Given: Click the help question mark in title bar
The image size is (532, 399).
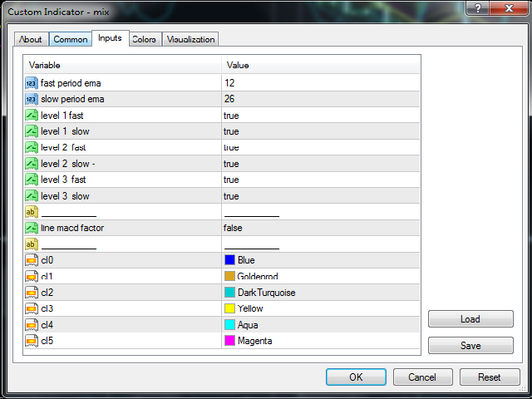Looking at the screenshot, I should click(478, 8).
